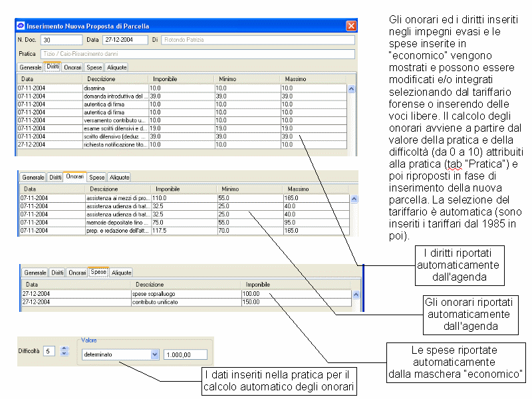Select the active Spese tab in third panel
Image resolution: width=532 pixels, height=399 pixels.
click(98, 272)
